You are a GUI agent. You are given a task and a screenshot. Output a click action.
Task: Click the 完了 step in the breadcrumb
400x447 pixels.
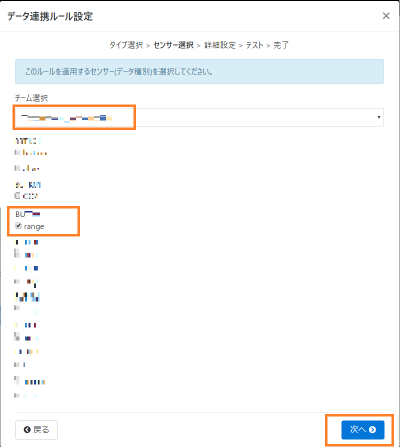coord(281,45)
